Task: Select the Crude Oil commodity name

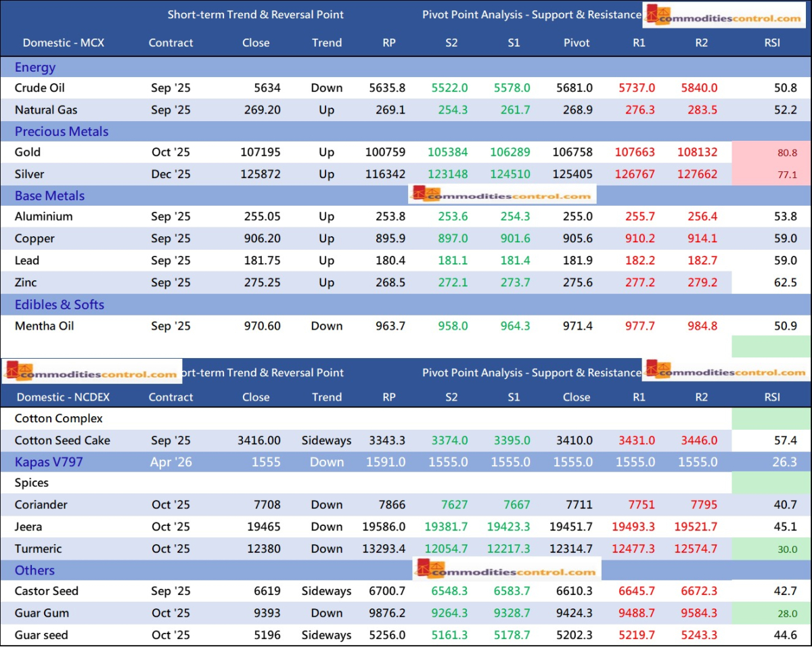Action: (40, 88)
